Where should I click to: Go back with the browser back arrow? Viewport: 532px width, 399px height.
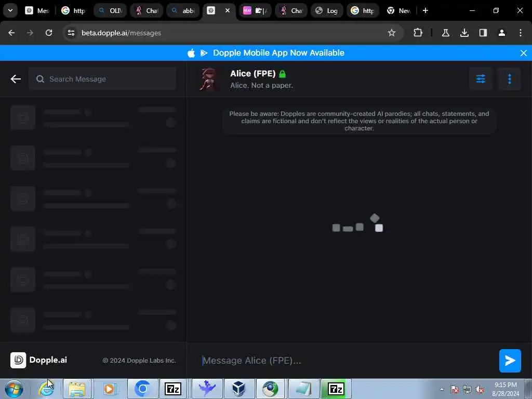click(x=11, y=33)
